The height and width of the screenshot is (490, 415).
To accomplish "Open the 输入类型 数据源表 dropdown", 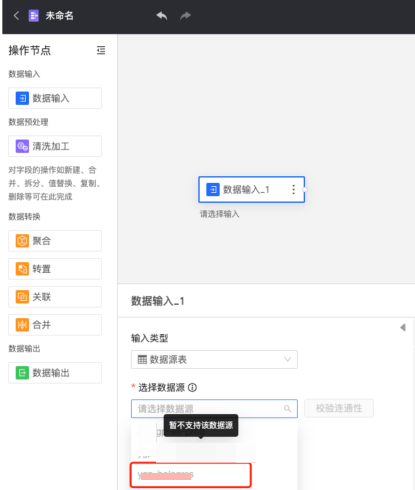I will (x=214, y=359).
